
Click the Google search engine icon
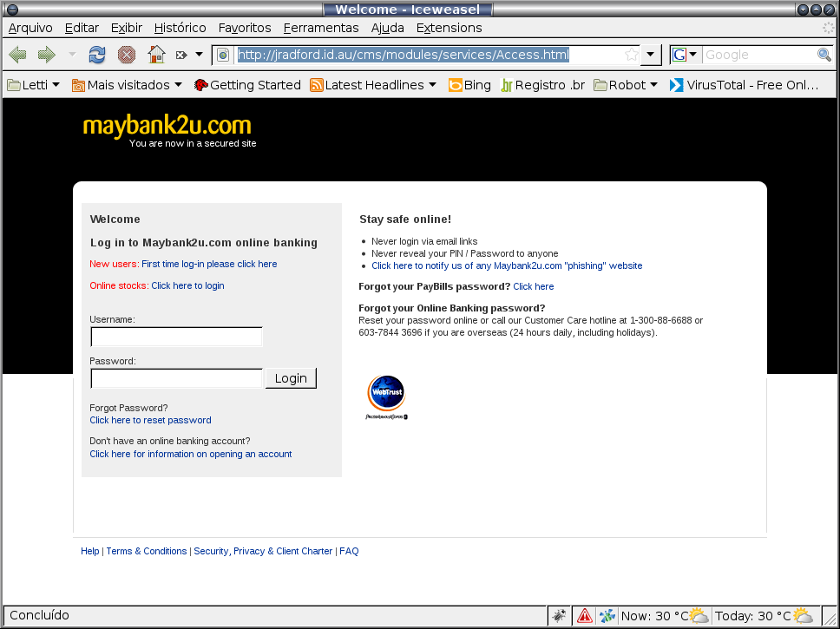click(x=679, y=55)
